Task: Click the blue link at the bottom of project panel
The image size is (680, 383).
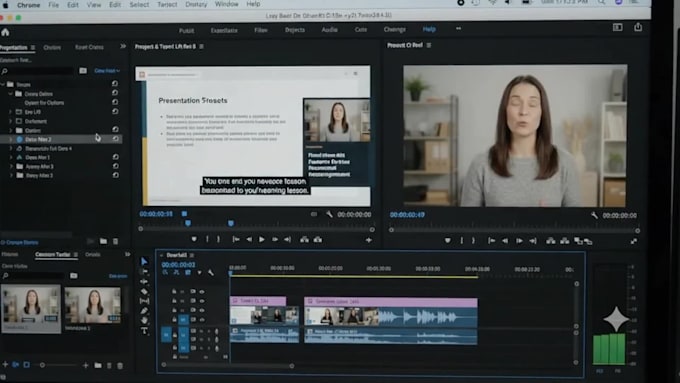Action: click(x=20, y=242)
